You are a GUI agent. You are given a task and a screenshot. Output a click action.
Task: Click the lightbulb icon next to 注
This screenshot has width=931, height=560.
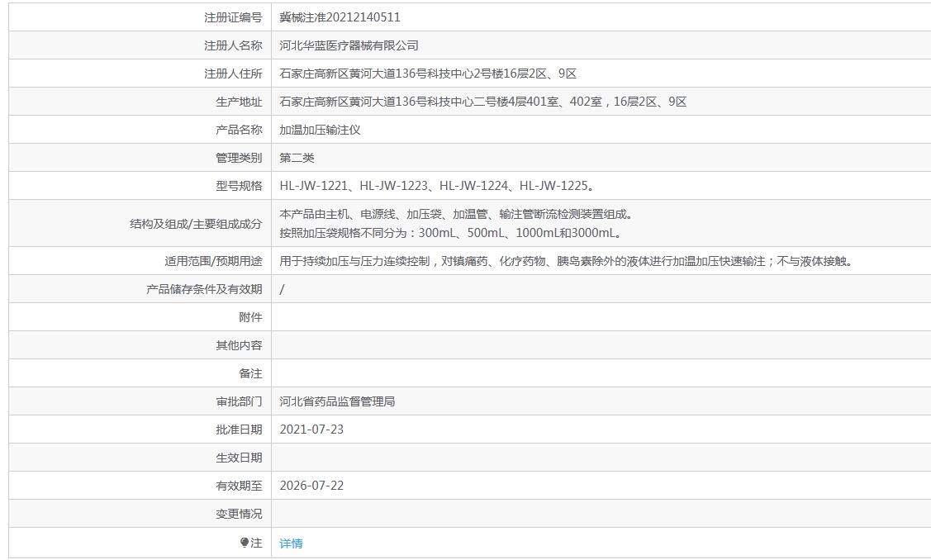(x=244, y=542)
